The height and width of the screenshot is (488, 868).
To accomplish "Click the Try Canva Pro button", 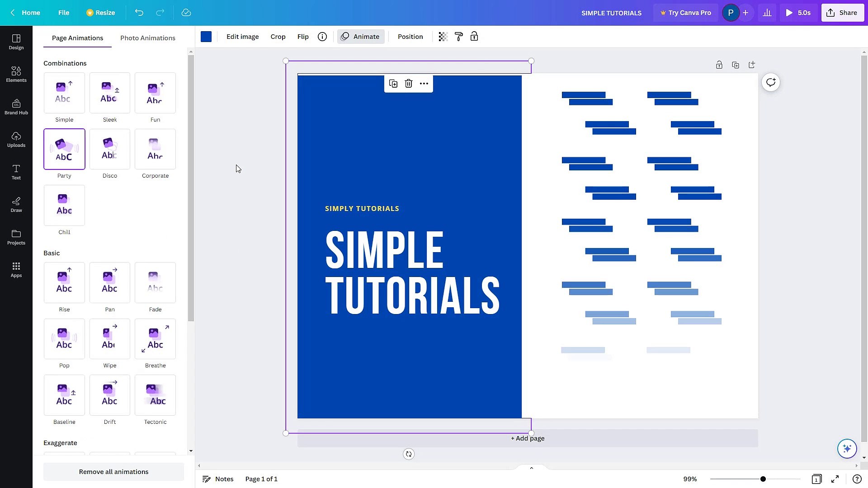I will tap(685, 13).
